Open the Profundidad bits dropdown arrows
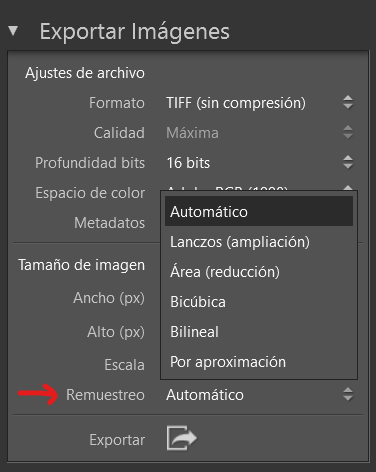 [348, 162]
